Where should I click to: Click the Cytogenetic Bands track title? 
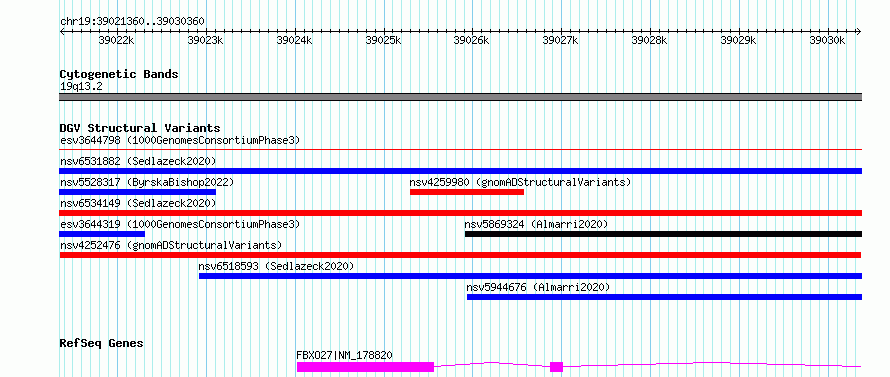pos(119,74)
